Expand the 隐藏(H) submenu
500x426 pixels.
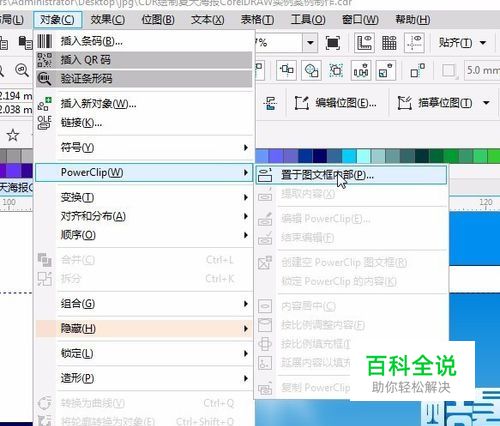point(144,328)
